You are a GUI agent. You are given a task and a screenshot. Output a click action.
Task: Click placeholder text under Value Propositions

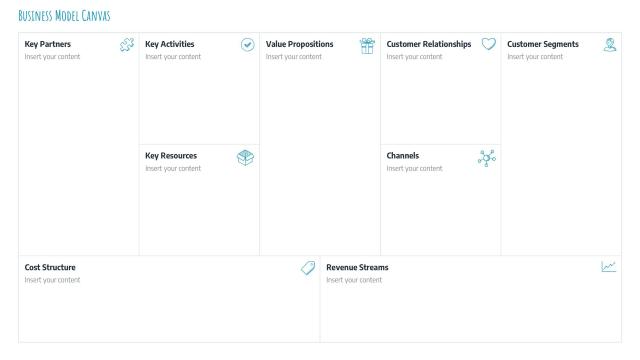coord(293,57)
